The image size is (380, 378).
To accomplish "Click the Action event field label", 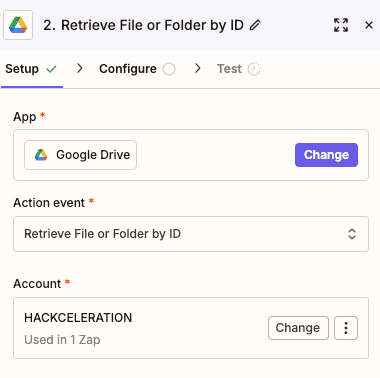I will click(49, 203).
